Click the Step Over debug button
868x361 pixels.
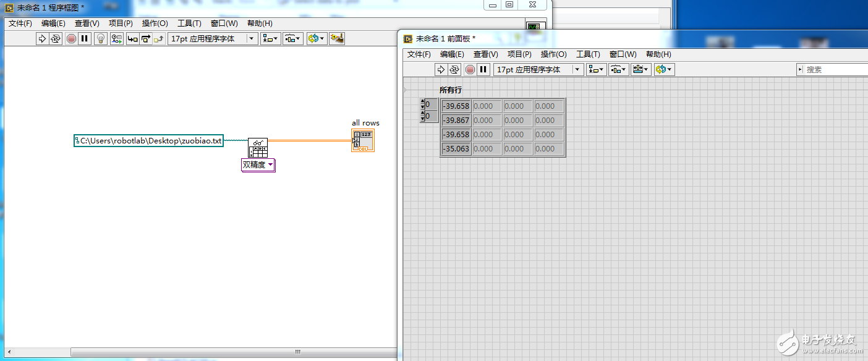[x=146, y=38]
